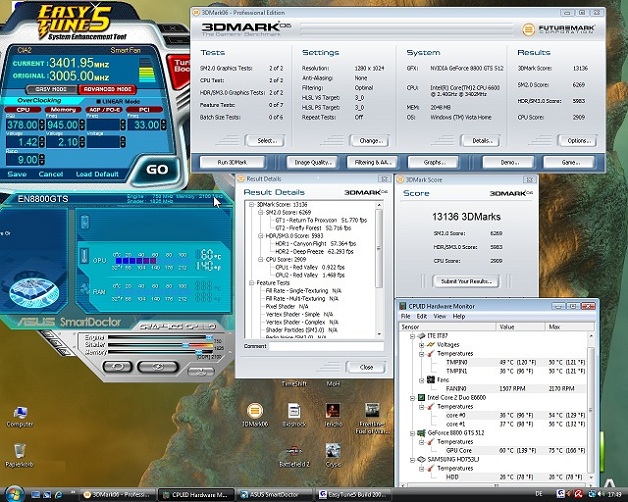628x502 pixels.
Task: Open the Computer desktop icon
Action: point(20,413)
